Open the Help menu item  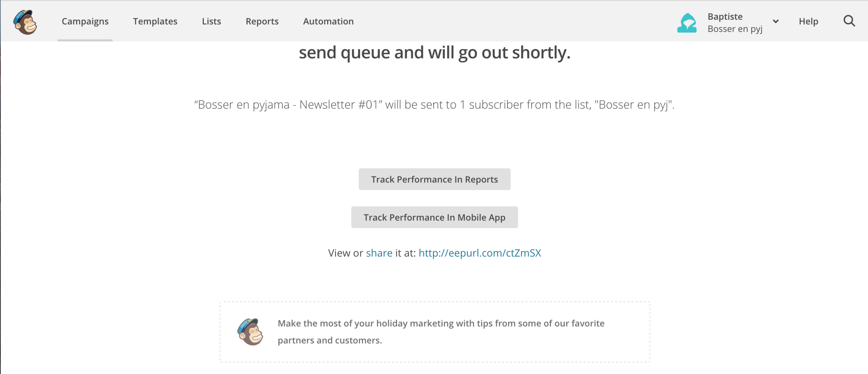[x=808, y=21]
